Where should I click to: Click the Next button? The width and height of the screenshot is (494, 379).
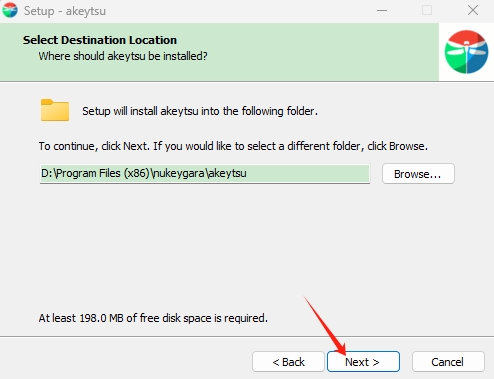[x=363, y=361]
